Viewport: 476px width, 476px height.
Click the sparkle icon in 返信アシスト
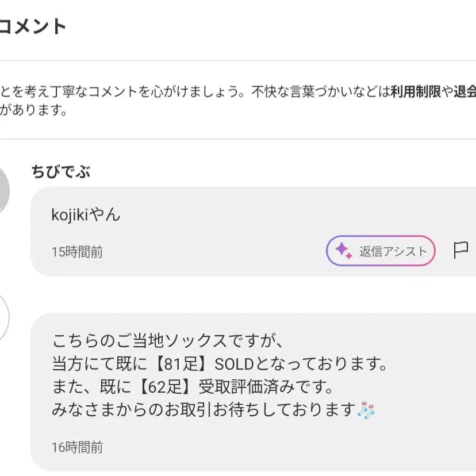point(344,251)
